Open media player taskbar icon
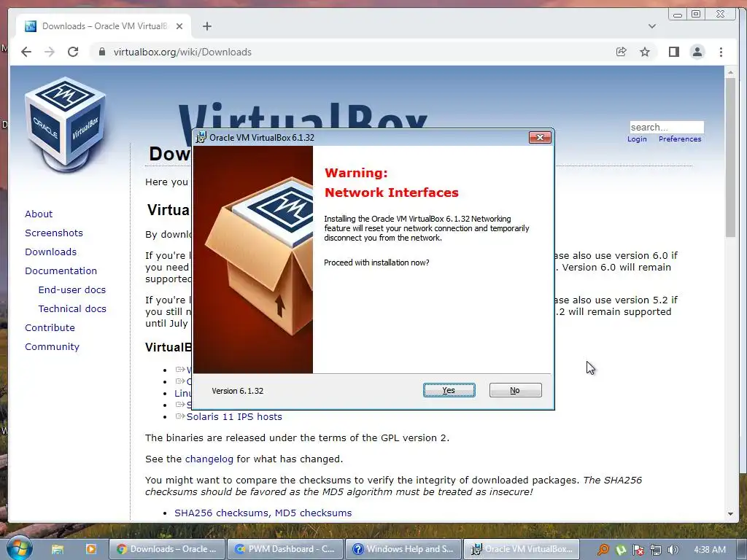This screenshot has height=560, width=747. coord(90,549)
